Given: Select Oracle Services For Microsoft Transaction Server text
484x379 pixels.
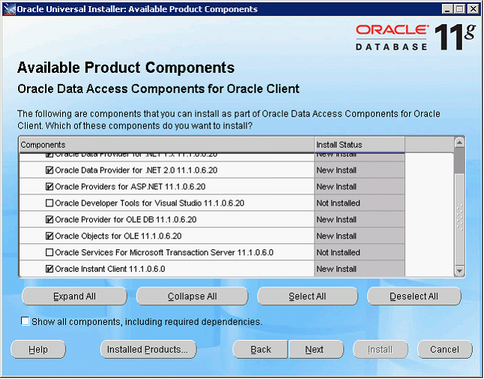Looking at the screenshot, I should 164,252.
